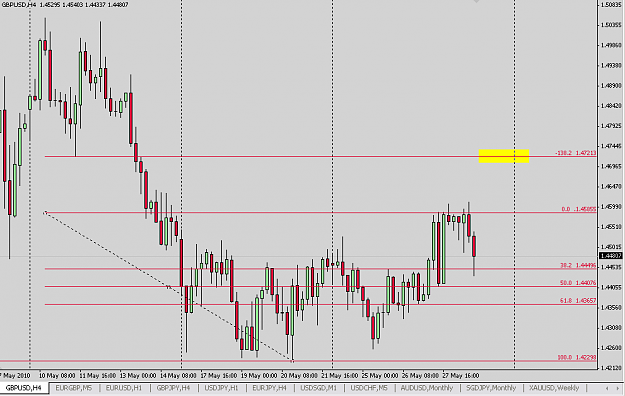
Task: Click the 25 May 00:00 time label
Action: (x=380, y=376)
